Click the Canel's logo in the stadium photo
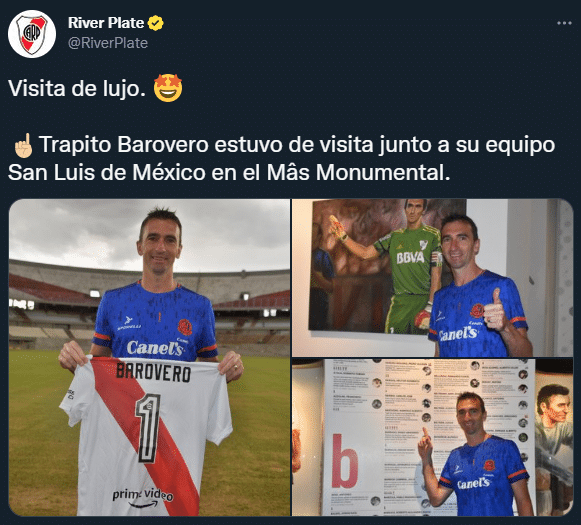The height and width of the screenshot is (525, 581). [x=155, y=348]
